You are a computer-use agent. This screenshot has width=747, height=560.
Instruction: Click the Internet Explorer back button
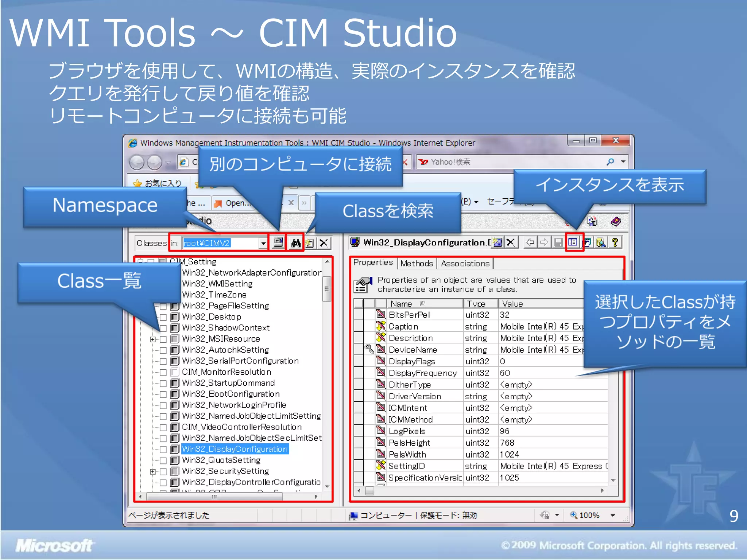137,162
